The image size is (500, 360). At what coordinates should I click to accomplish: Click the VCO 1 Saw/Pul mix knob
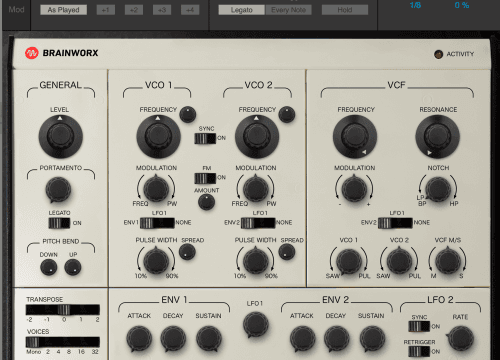point(349,261)
